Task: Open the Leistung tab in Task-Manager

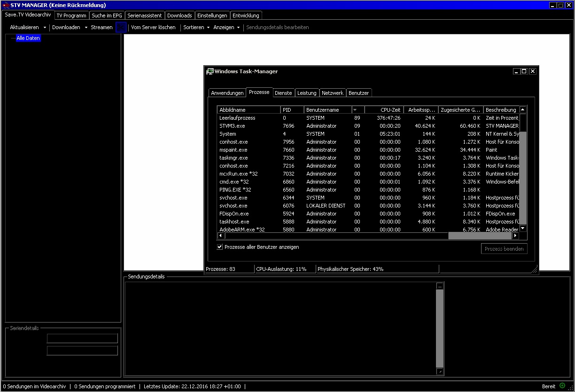Action: 307,93
